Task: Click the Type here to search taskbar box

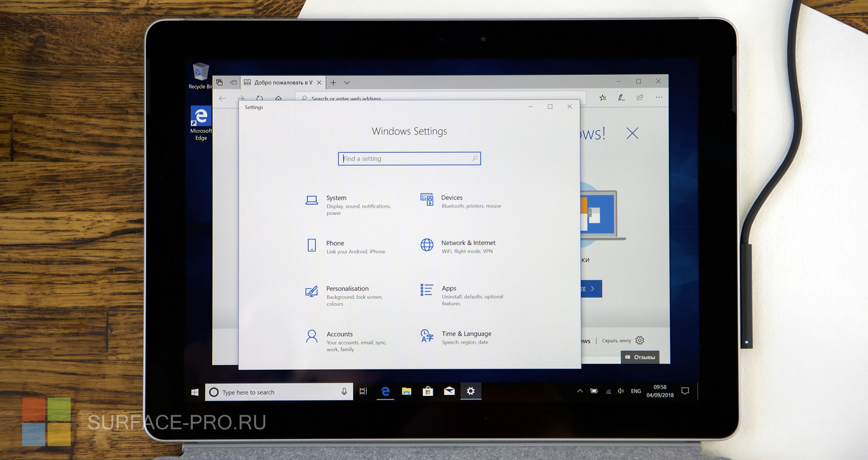Action: pos(279,392)
